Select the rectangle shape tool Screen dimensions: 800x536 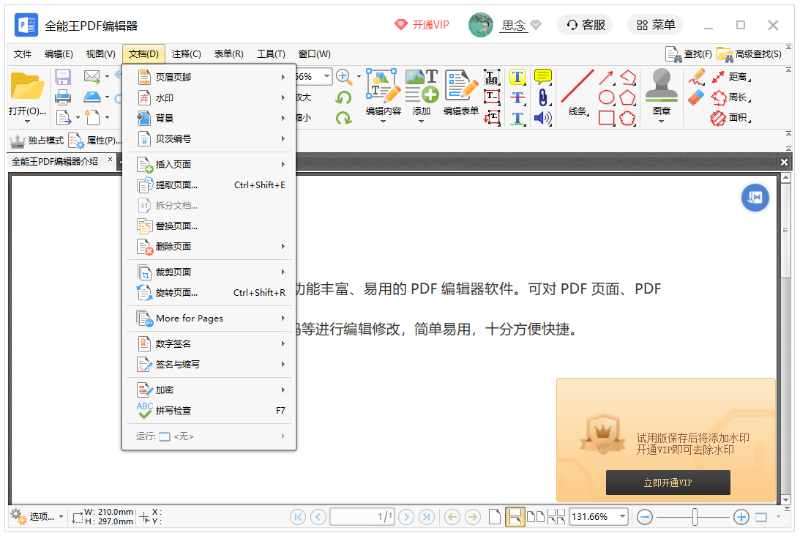[606, 118]
